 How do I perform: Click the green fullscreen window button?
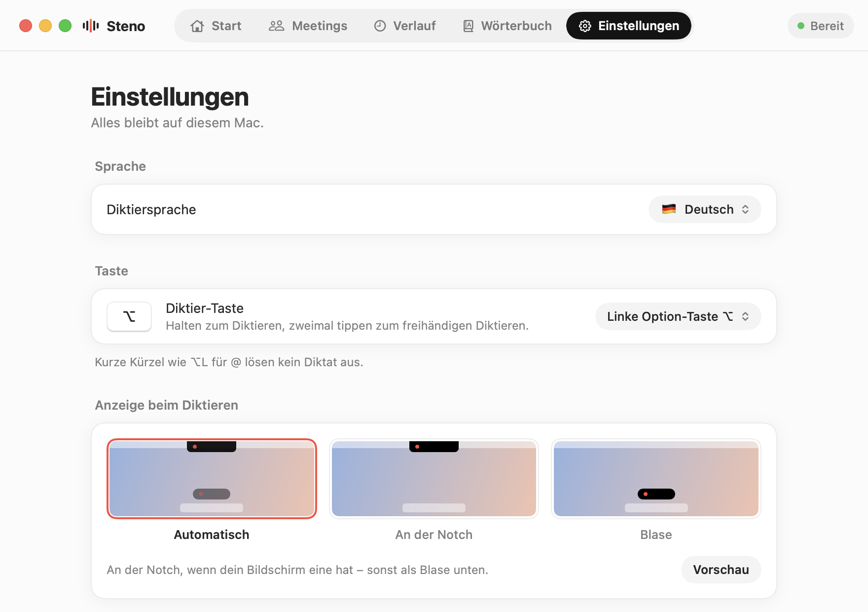click(x=65, y=26)
